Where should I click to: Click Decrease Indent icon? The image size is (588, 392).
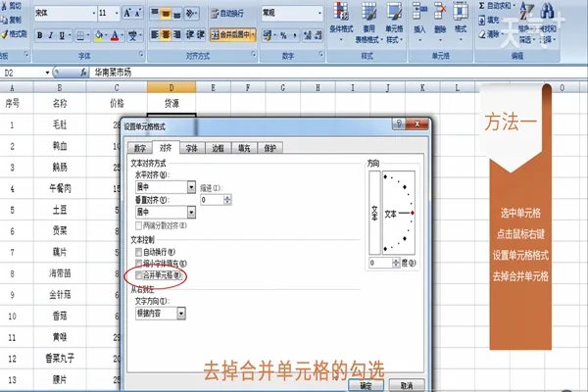point(190,35)
